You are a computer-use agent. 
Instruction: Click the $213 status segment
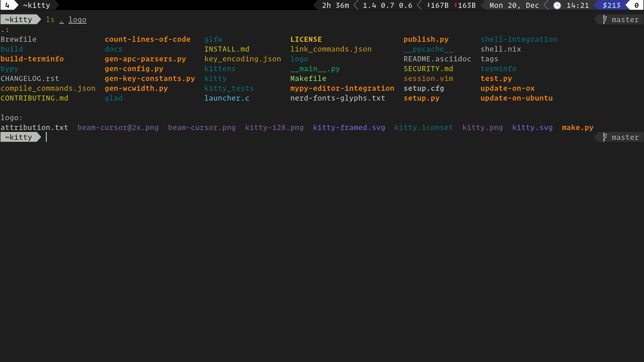[x=611, y=5]
